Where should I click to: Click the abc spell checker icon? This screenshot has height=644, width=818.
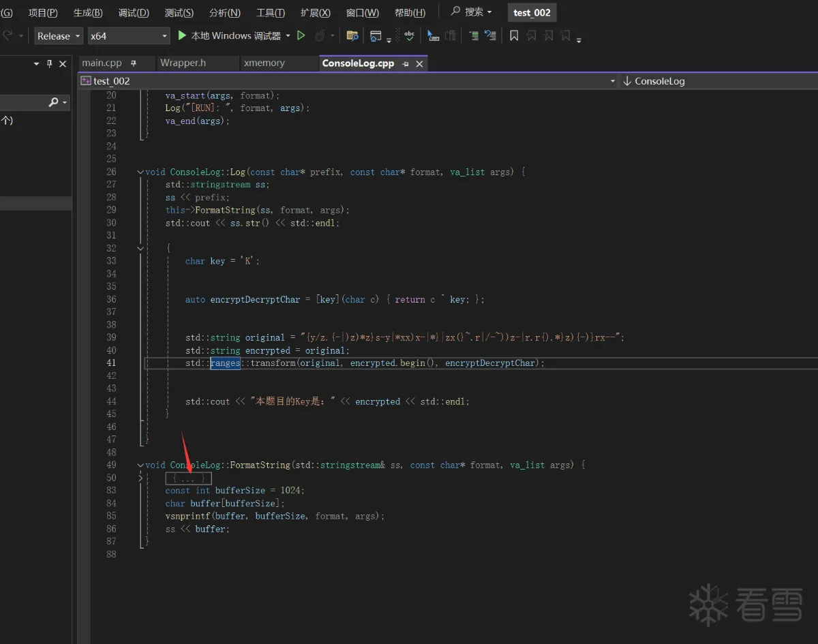tap(409, 35)
